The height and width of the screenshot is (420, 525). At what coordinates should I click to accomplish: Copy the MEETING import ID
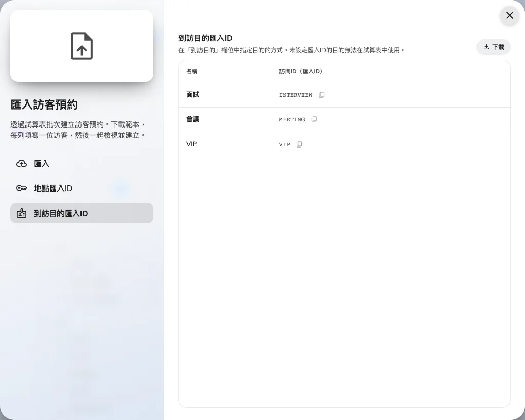tap(314, 119)
